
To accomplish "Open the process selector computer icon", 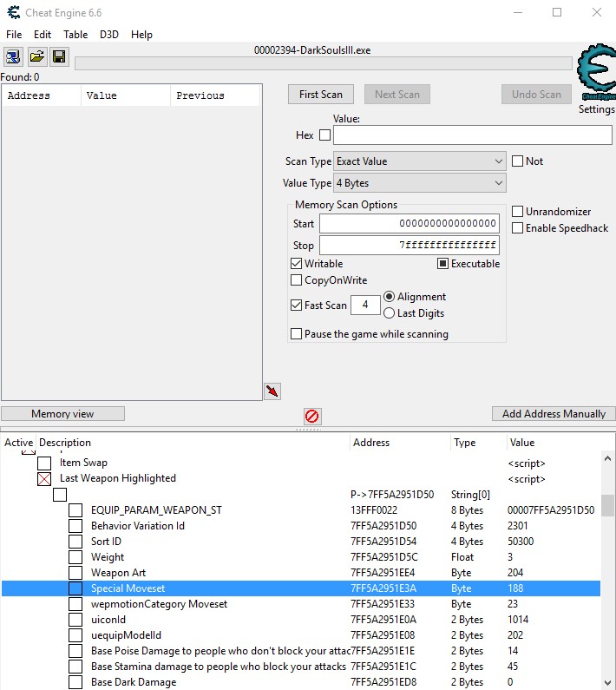I will coord(13,56).
